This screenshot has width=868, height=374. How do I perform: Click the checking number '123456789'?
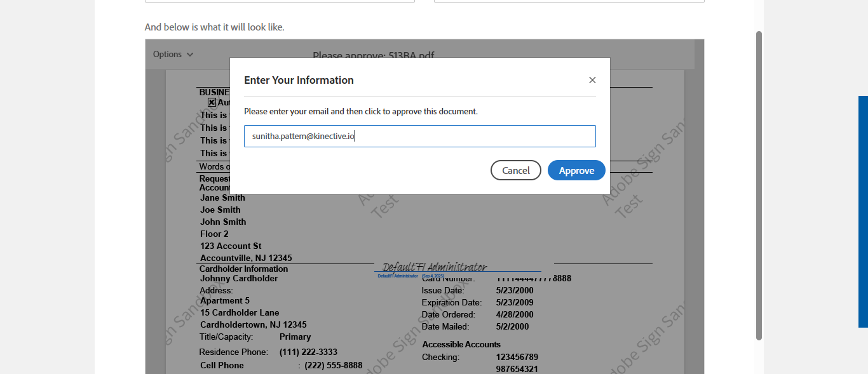[517, 357]
